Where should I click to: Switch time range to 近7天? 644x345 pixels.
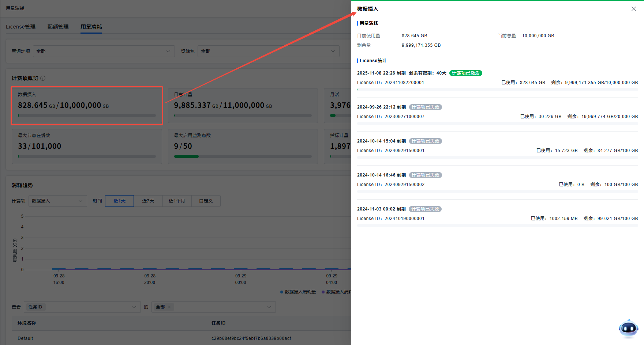click(x=148, y=201)
